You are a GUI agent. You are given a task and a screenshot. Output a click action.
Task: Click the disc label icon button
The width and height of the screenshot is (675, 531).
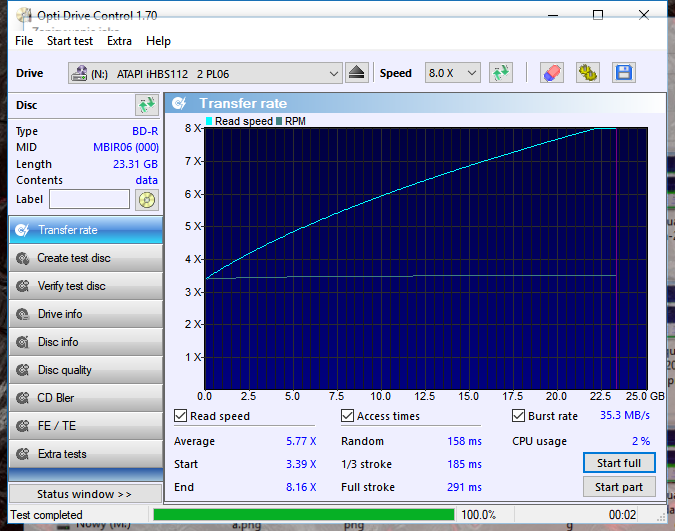146,200
